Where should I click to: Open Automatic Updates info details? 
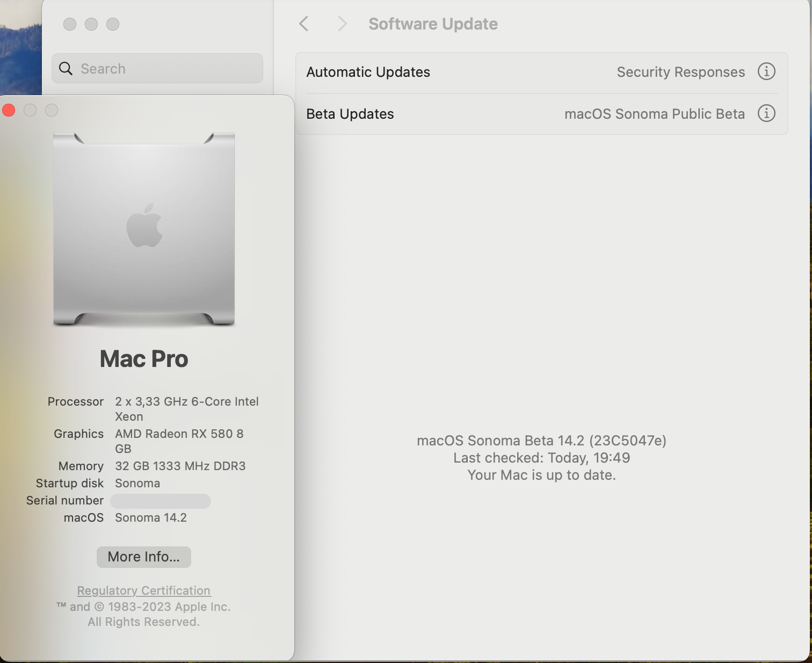[x=766, y=71]
